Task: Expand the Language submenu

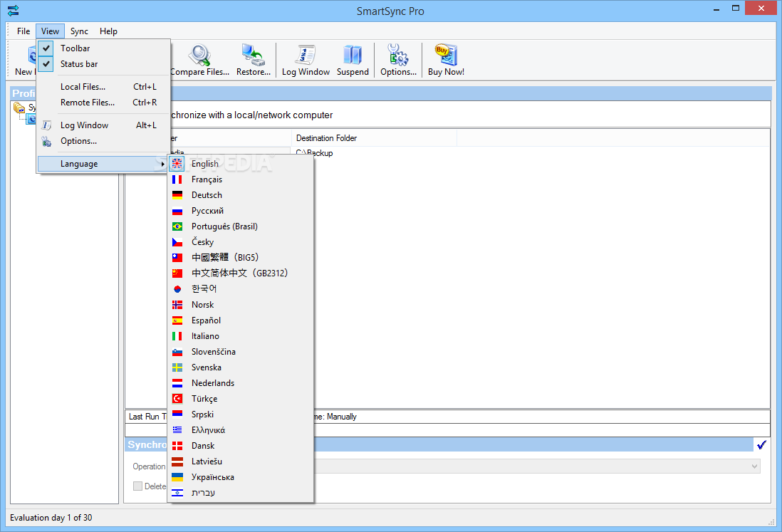Action: pyautogui.click(x=103, y=164)
